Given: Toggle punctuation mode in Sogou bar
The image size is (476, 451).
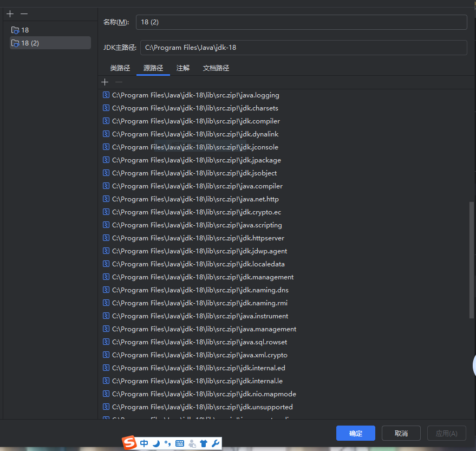Looking at the screenshot, I should pos(167,443).
